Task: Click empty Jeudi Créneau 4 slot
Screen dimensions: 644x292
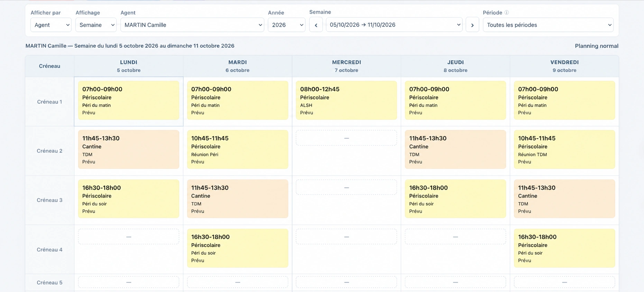Action: pos(456,237)
